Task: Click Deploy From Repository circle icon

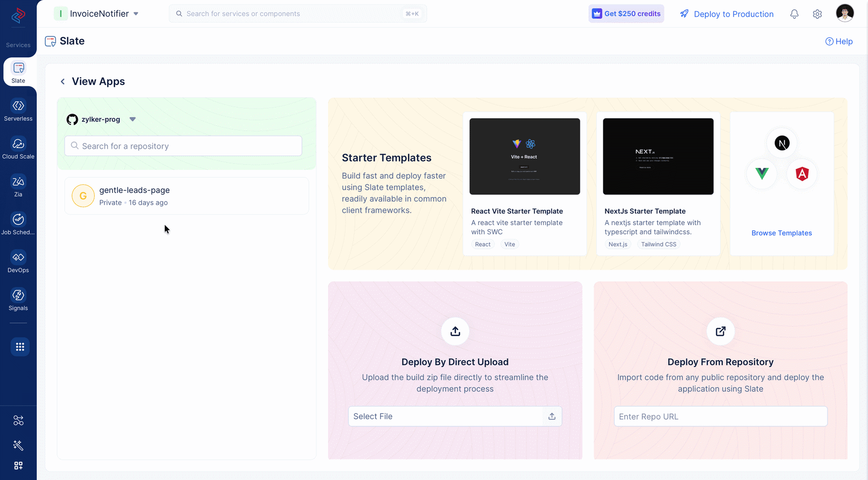Action: (x=721, y=331)
